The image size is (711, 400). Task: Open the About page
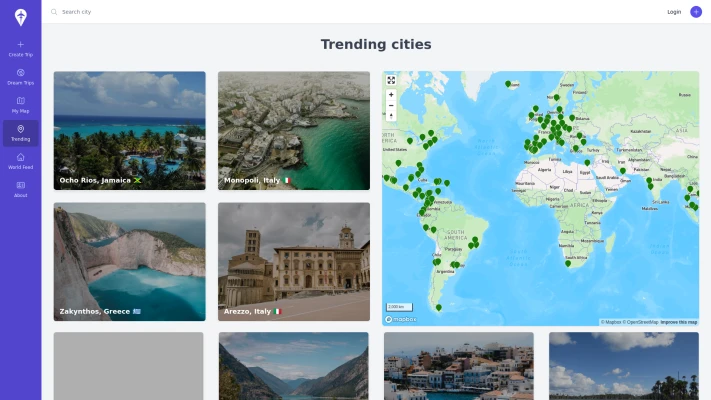click(x=20, y=190)
